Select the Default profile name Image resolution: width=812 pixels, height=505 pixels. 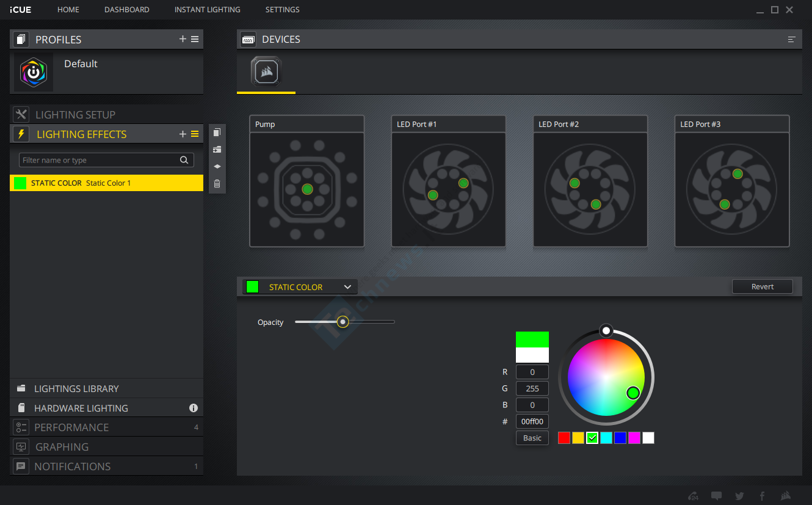point(81,64)
